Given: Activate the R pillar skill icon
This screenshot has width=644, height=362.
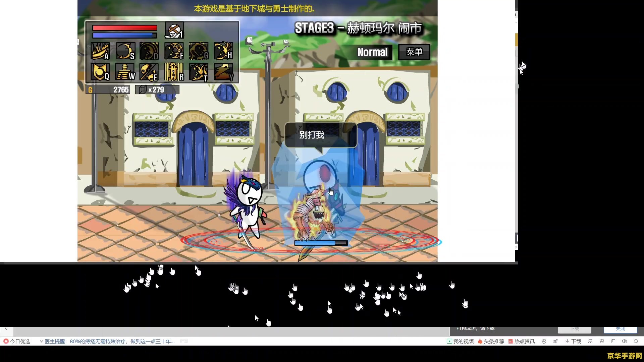Looking at the screenshot, I should coord(174,72).
